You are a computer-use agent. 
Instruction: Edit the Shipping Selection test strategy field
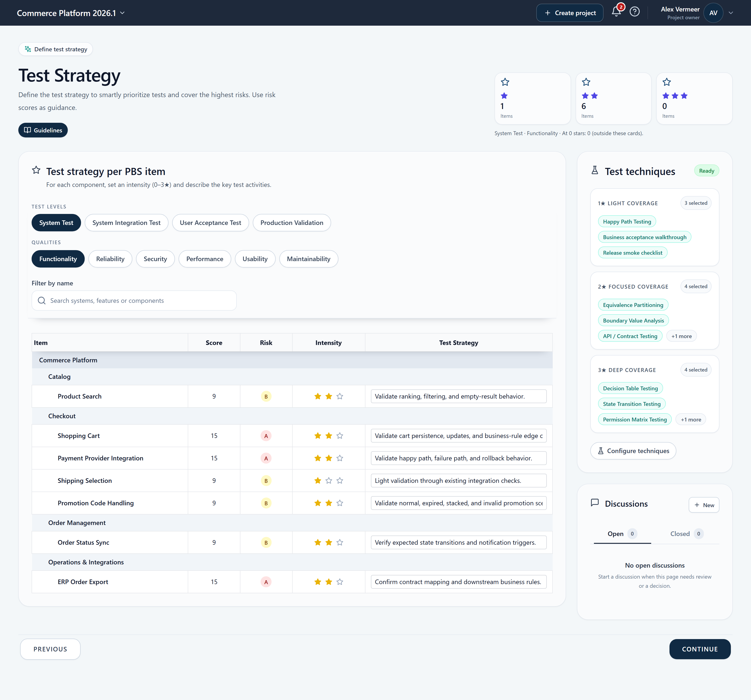459,480
